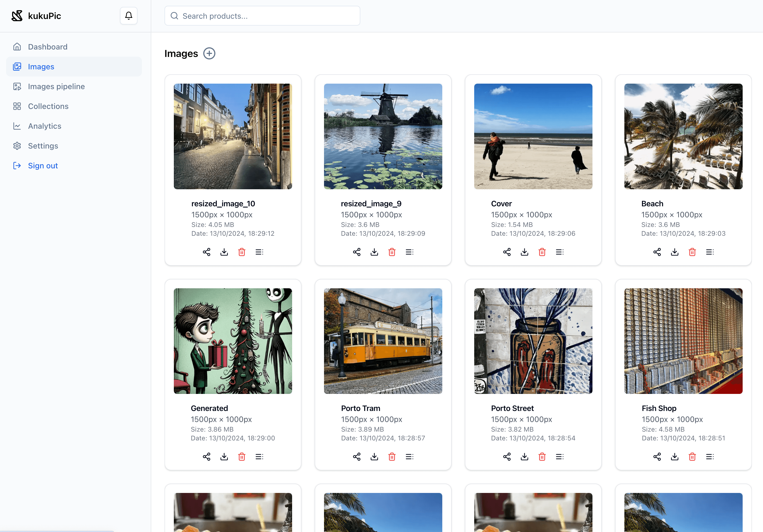Open details list for resized_image_10
This screenshot has width=763, height=532.
click(259, 252)
